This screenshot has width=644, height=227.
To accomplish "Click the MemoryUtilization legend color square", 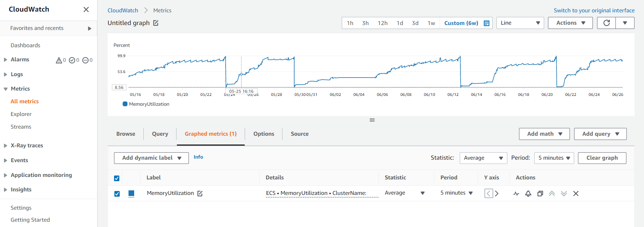I will (125, 104).
